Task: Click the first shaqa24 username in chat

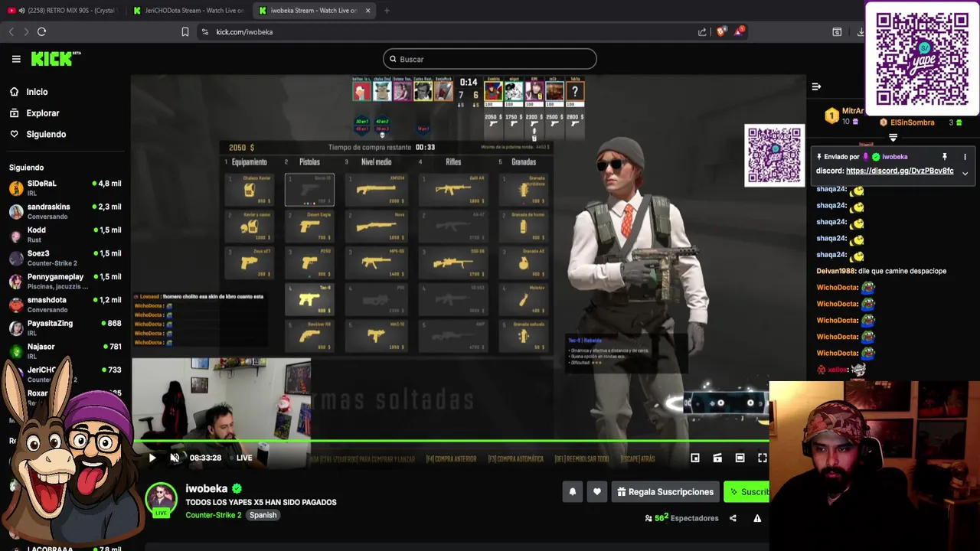Action: (831, 189)
